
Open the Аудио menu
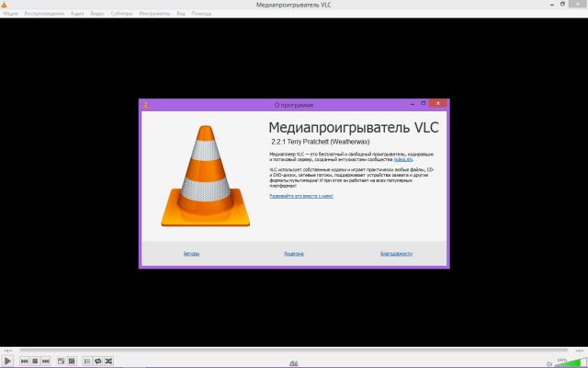77,14
